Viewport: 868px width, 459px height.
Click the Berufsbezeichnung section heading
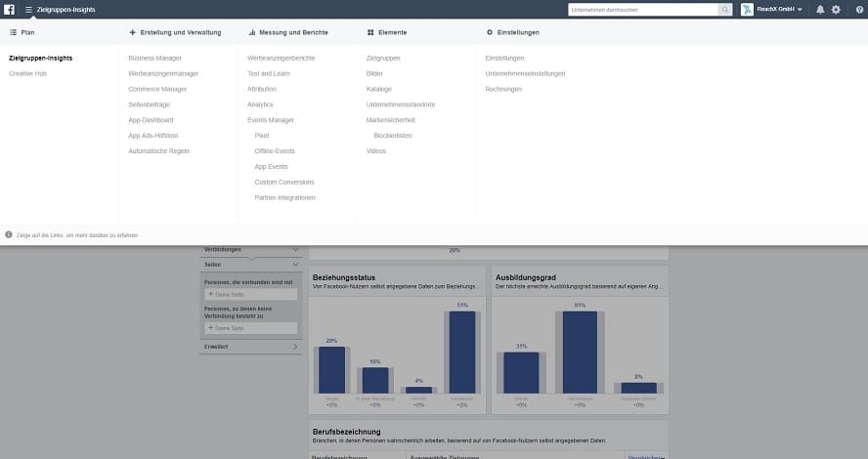pos(347,432)
